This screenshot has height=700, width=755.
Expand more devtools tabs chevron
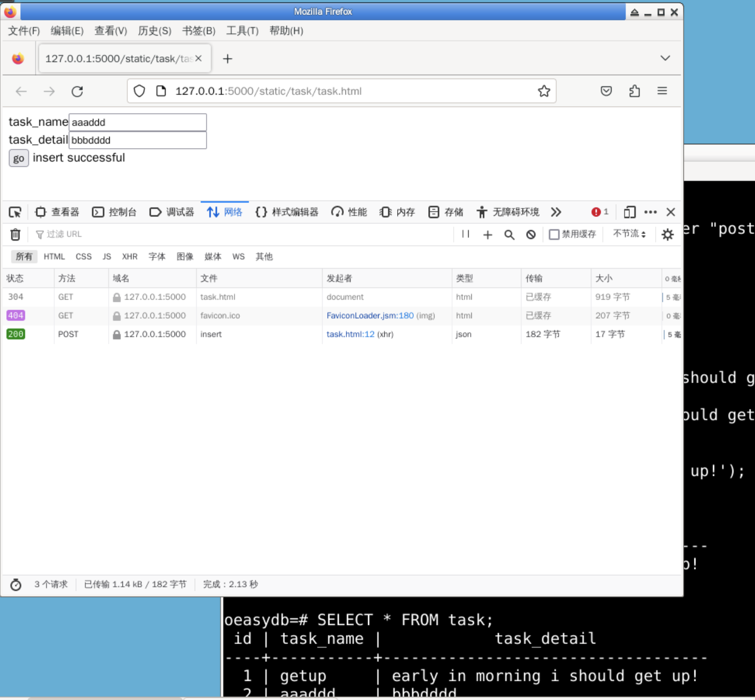coord(556,212)
